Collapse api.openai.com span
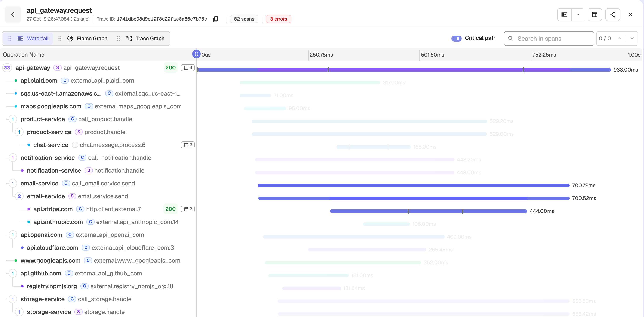This screenshot has width=644, height=317. click(13, 235)
